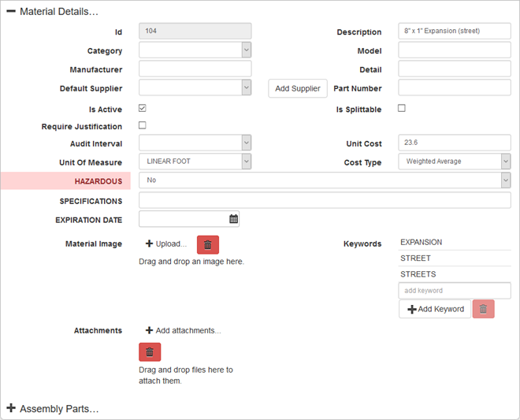Click Upload to add material image
The image size is (520, 420).
tap(166, 244)
